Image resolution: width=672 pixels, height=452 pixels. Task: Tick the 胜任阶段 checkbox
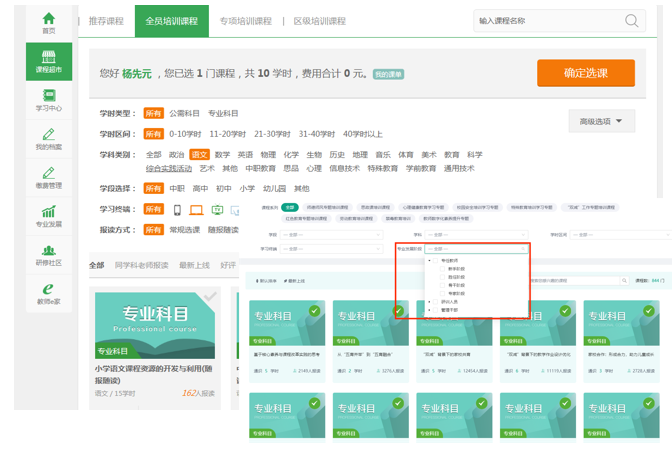coord(442,277)
